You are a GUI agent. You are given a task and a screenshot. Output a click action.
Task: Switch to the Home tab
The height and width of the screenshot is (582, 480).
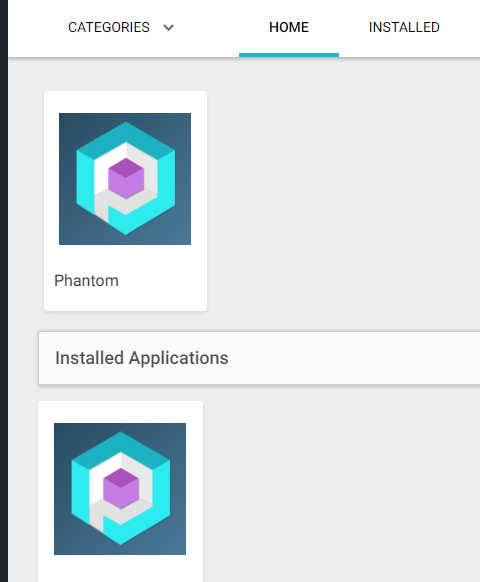[289, 27]
